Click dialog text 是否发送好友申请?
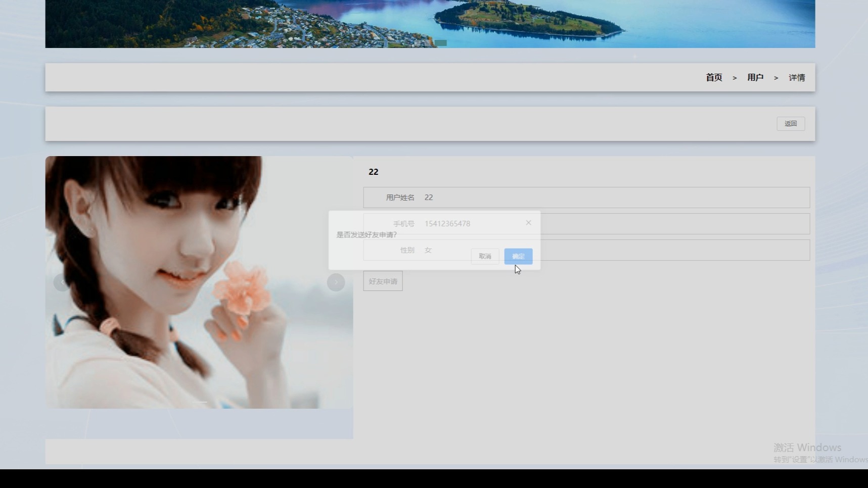Screen dimensions: 868x488 coord(367,235)
